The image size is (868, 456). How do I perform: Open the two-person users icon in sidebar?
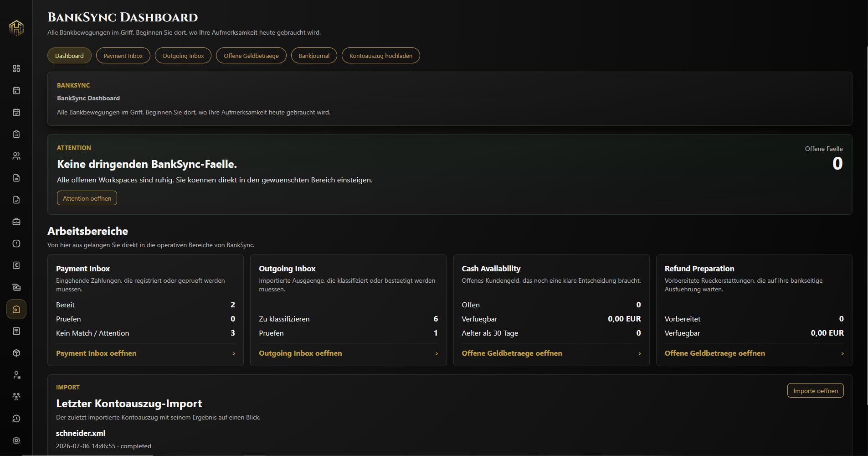[x=16, y=156]
